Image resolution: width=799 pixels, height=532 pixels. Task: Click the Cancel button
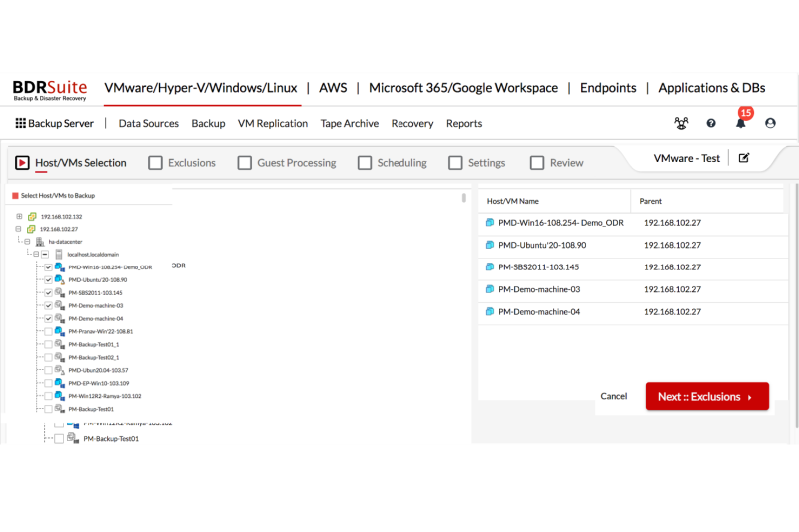613,397
